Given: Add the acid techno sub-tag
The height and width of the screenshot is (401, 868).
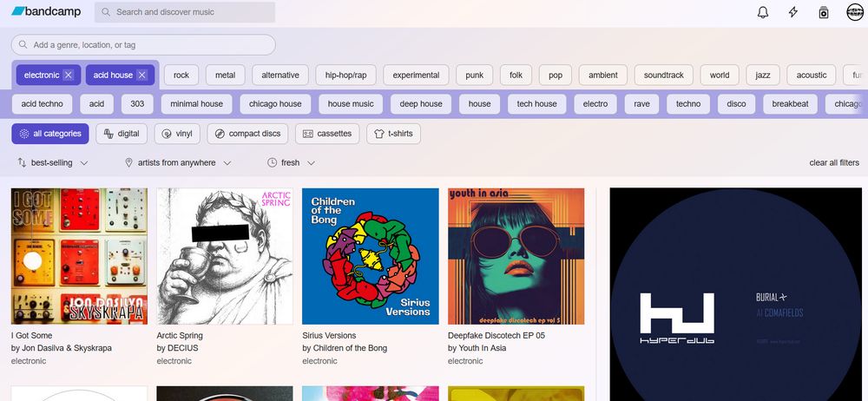Looking at the screenshot, I should coord(42,103).
